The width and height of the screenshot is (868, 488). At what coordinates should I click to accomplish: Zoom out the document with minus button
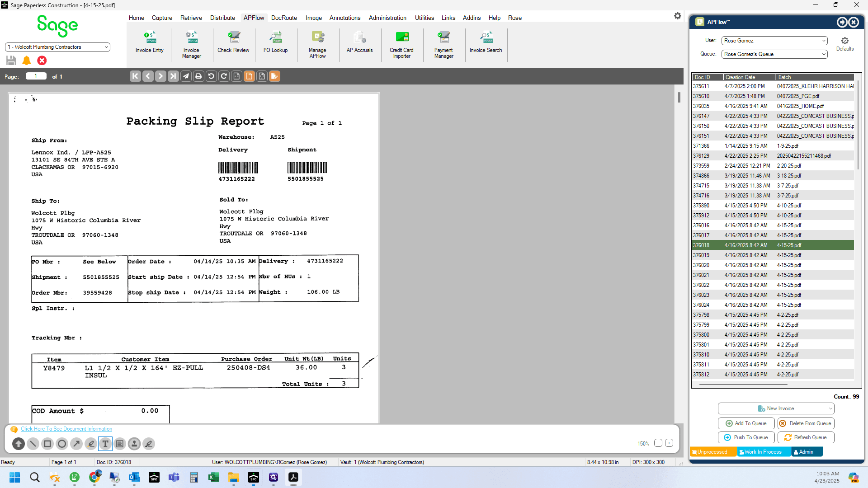(658, 443)
